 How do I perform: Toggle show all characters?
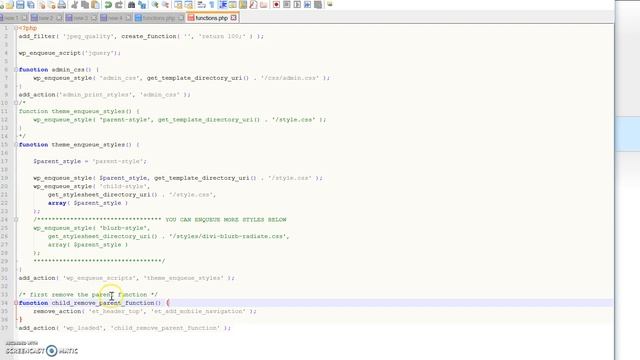(x=212, y=5)
